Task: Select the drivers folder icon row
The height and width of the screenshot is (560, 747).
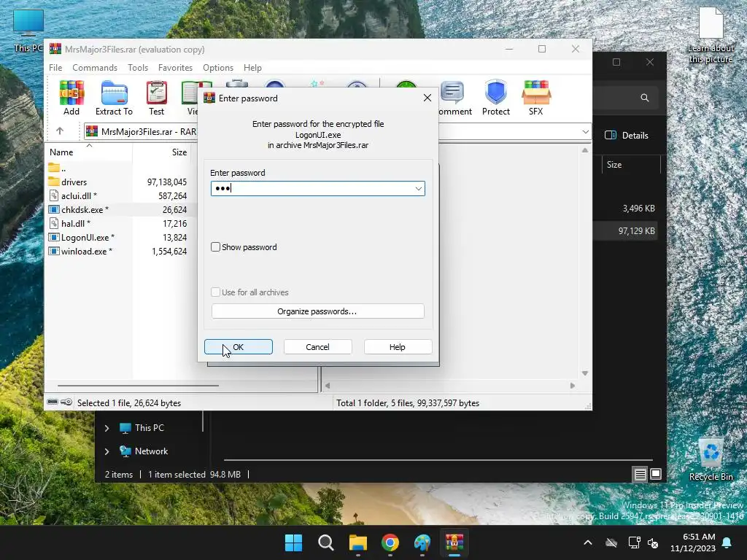Action: (118, 182)
